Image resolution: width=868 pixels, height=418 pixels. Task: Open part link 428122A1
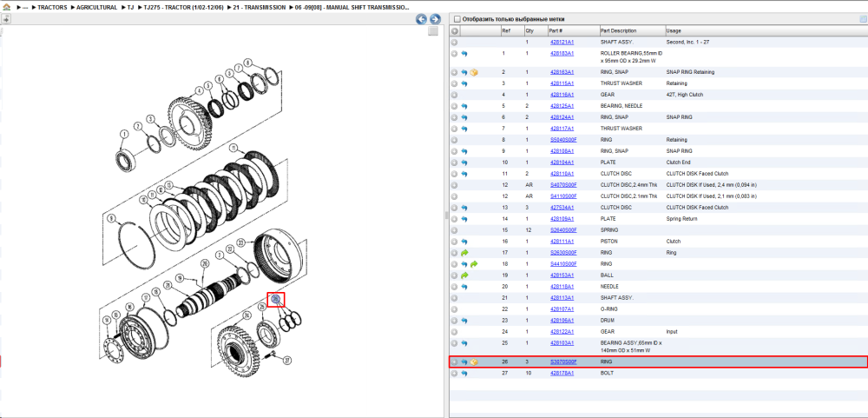tap(562, 331)
